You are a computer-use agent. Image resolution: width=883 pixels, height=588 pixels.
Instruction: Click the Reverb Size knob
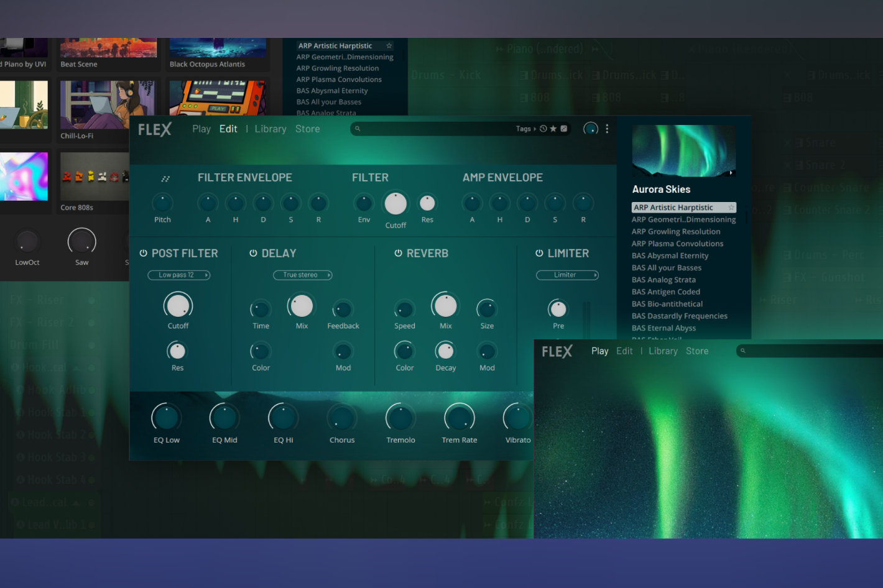[x=487, y=309]
